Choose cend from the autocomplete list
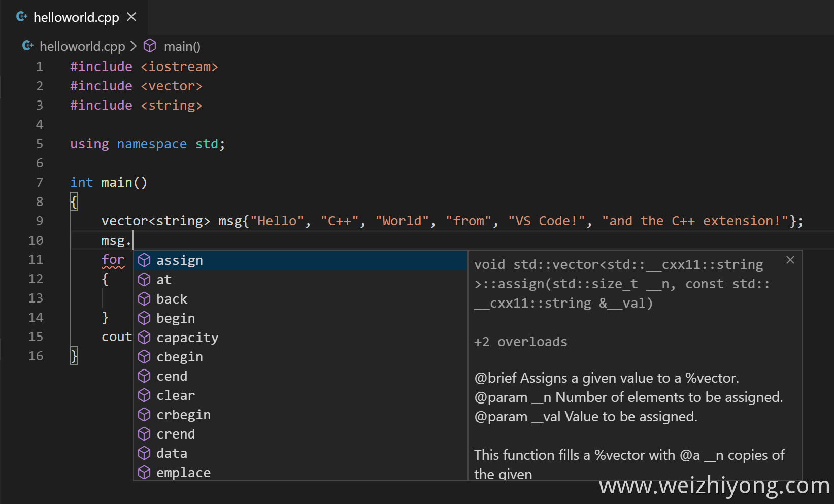834x504 pixels. (x=301, y=376)
